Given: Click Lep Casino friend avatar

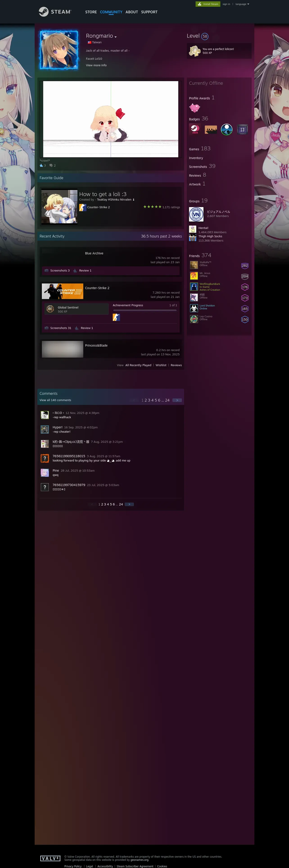Looking at the screenshot, I should (194, 319).
